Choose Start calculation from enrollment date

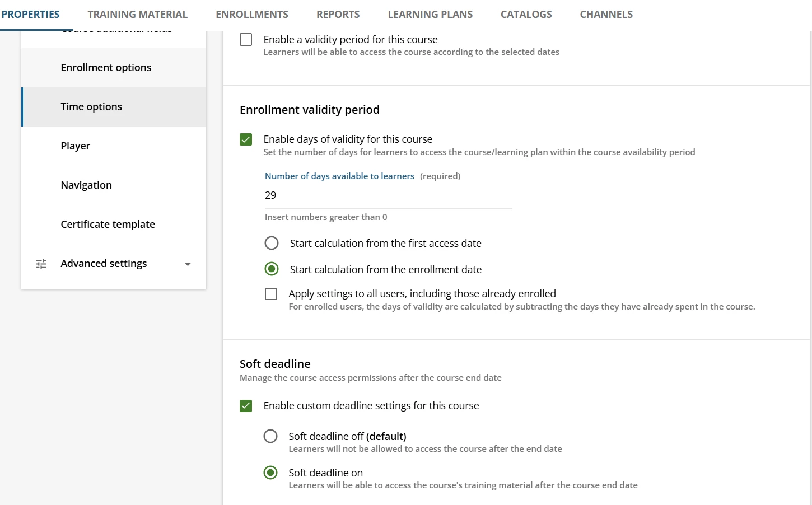pos(272,269)
